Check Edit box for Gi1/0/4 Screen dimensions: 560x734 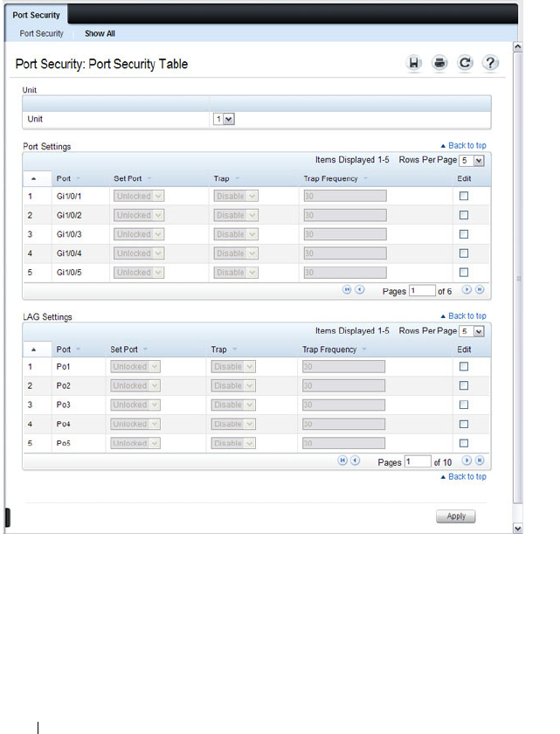464,253
